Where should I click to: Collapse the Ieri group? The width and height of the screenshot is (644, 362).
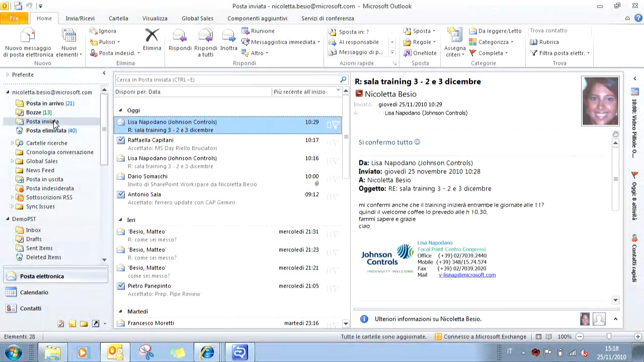[x=120, y=220]
